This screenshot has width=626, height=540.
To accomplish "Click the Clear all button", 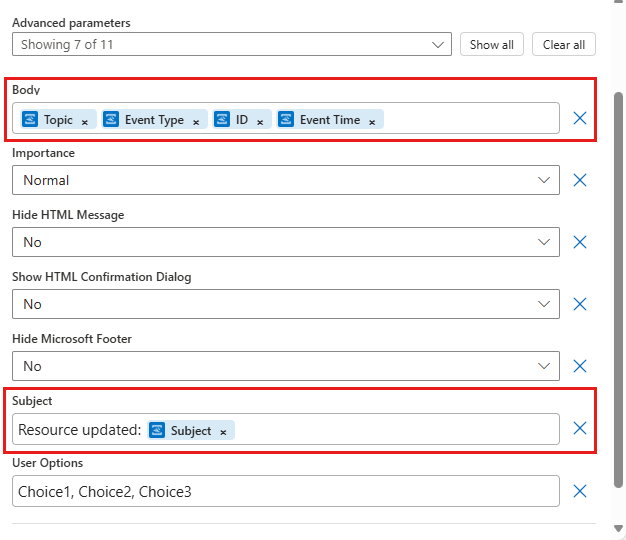I will click(563, 44).
